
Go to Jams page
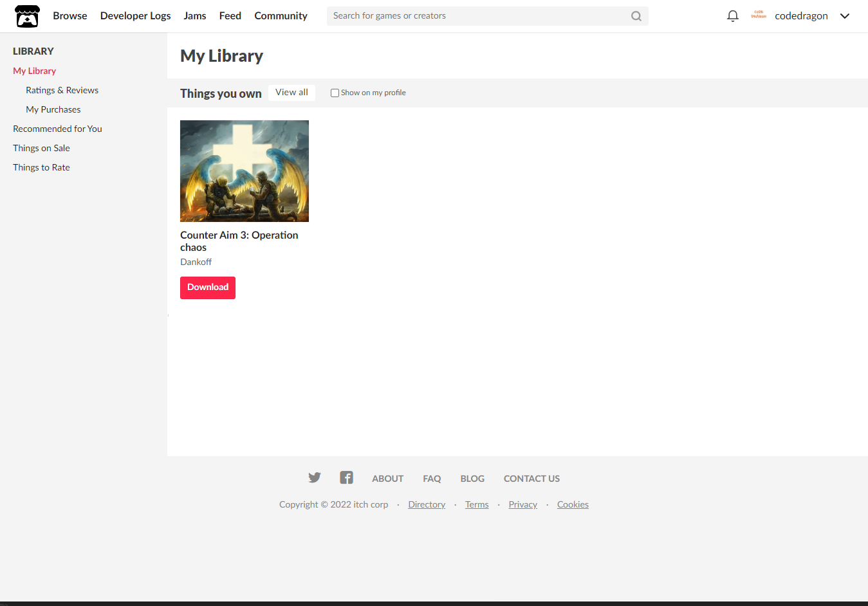[195, 16]
